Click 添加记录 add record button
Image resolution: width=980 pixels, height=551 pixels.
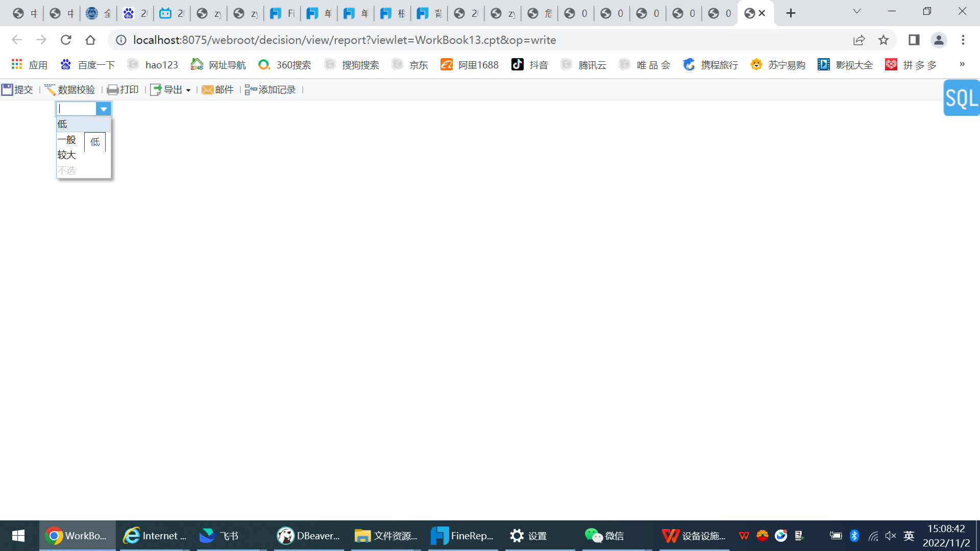point(270,90)
